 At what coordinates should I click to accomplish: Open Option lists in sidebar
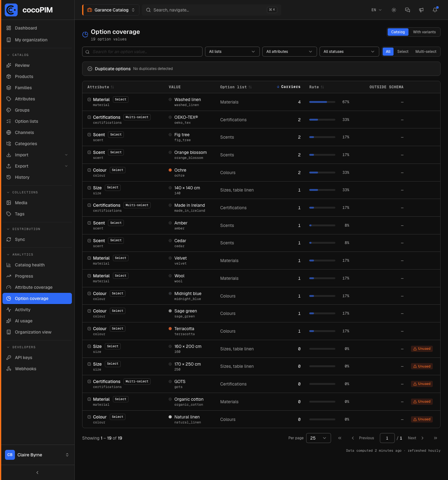pyautogui.click(x=37, y=121)
